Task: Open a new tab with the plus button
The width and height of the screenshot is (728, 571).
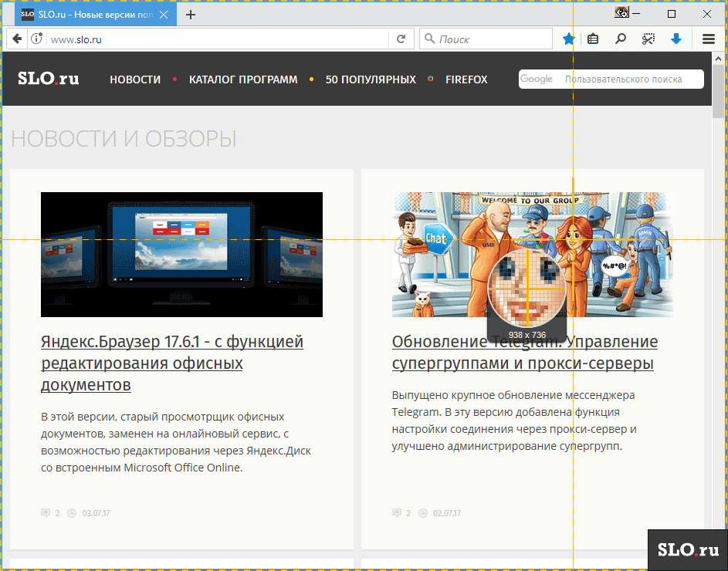Action: pyautogui.click(x=191, y=15)
